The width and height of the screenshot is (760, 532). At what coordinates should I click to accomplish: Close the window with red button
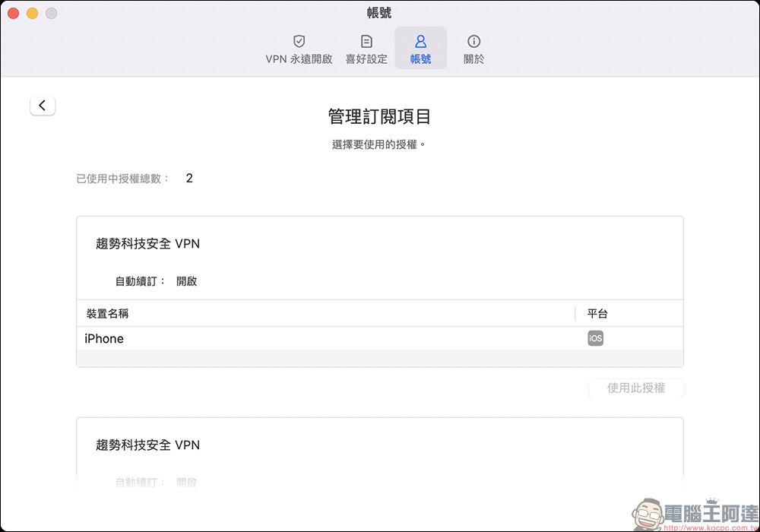tap(14, 14)
